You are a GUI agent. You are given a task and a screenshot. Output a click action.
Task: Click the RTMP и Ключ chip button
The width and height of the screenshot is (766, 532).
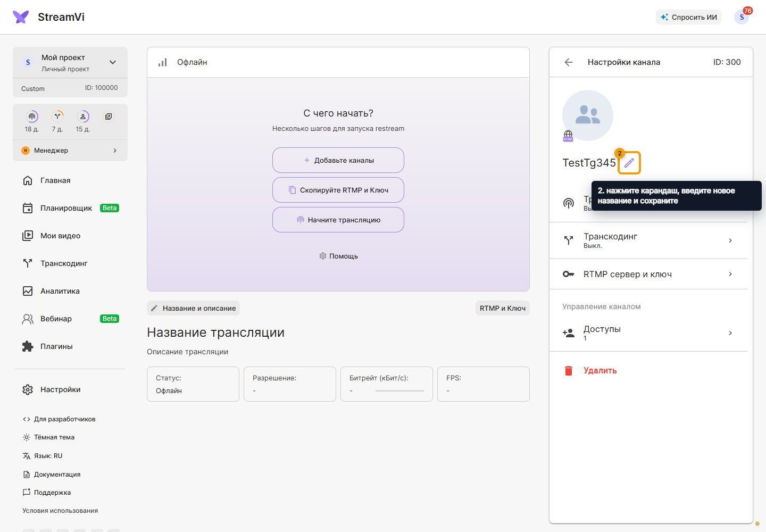[503, 308]
